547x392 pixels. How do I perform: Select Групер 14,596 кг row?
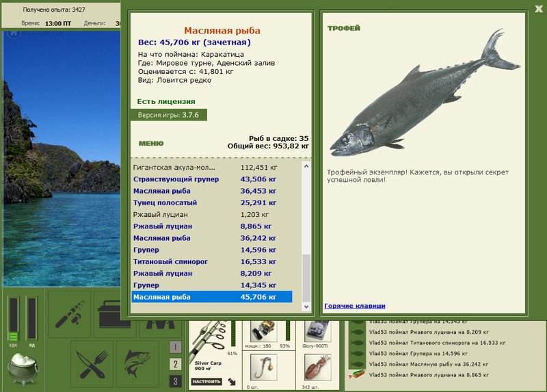(212, 250)
